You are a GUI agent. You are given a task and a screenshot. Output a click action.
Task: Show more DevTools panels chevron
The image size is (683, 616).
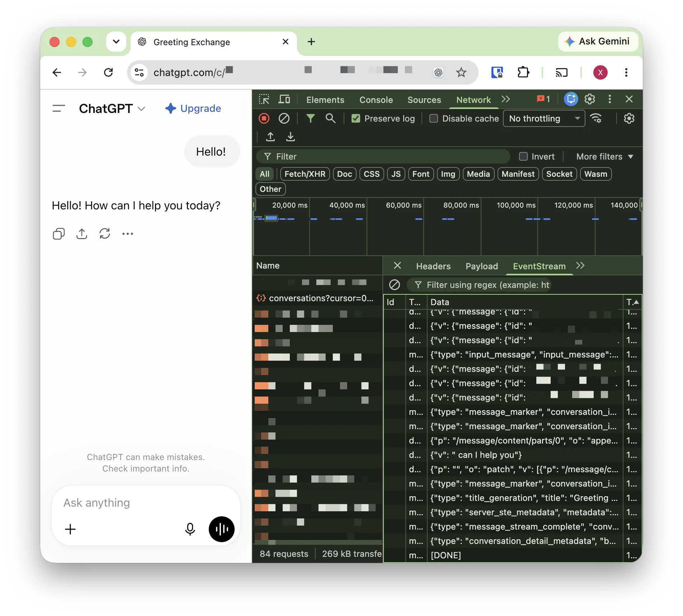tap(506, 99)
